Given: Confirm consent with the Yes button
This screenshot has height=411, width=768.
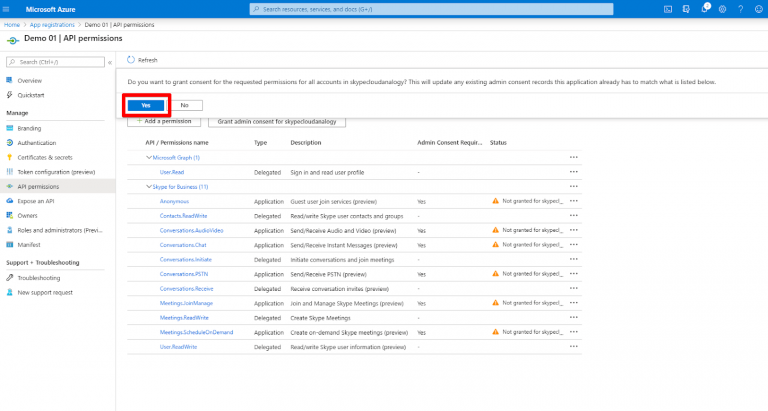Looking at the screenshot, I should pyautogui.click(x=146, y=105).
